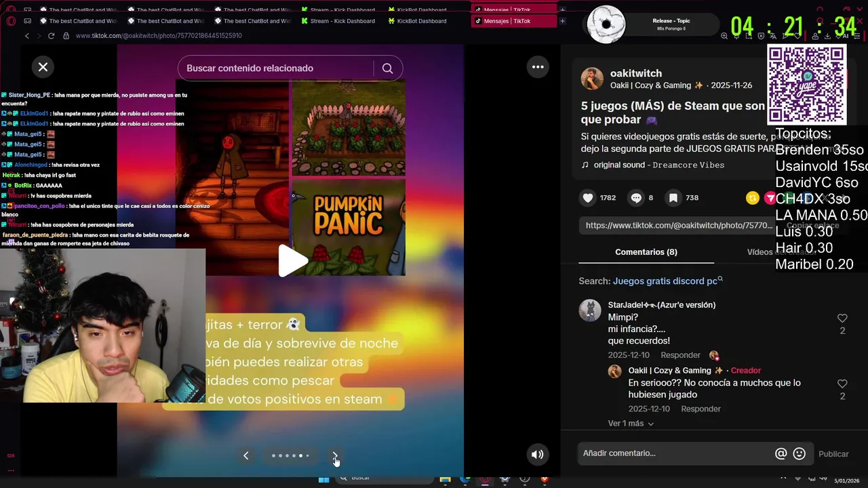Viewport: 868px width, 488px height.
Task: Save the post with bookmark icon (738)
Action: point(673,198)
